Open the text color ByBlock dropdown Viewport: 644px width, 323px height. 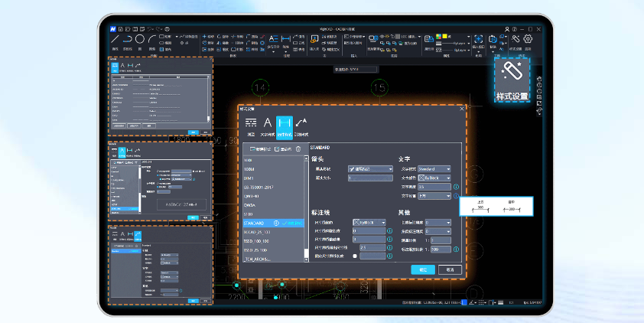(x=434, y=178)
